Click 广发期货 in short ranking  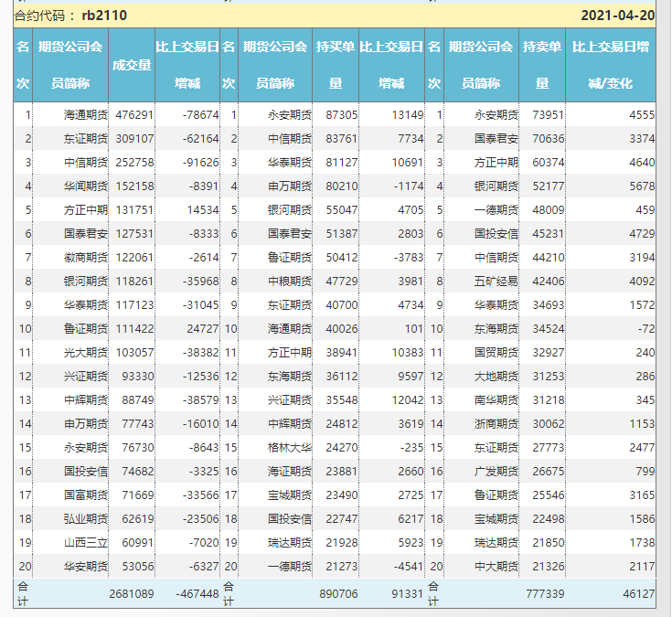[x=496, y=472]
